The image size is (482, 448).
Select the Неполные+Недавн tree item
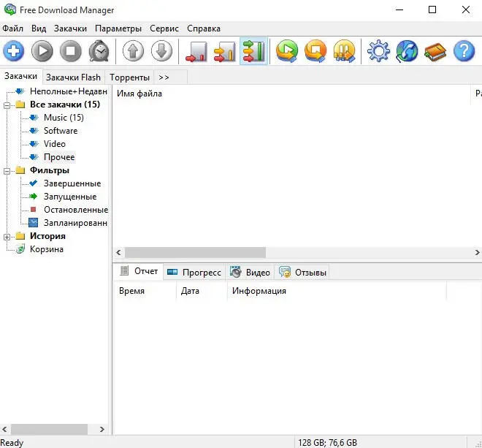click(x=69, y=91)
